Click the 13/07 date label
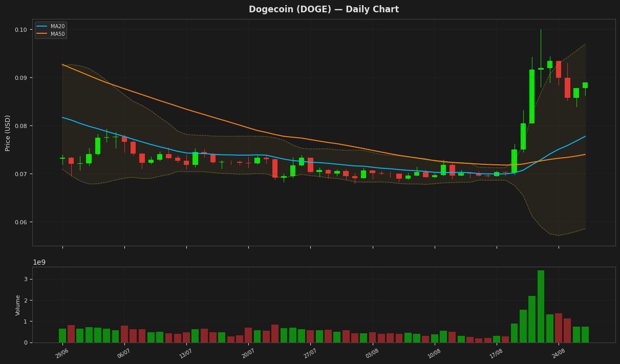The height and width of the screenshot is (364, 620). (x=186, y=353)
